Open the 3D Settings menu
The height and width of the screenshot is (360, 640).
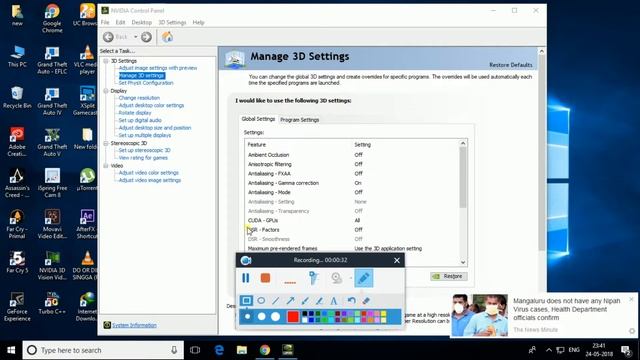(x=172, y=22)
